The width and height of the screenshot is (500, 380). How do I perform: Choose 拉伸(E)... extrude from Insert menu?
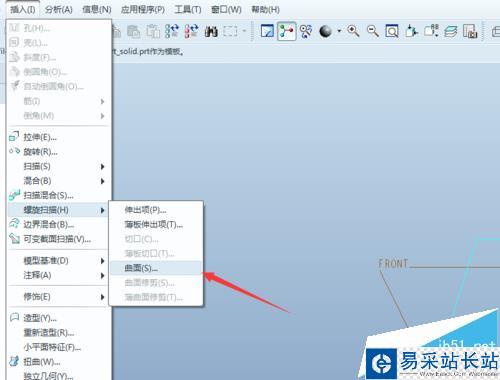[x=58, y=137]
